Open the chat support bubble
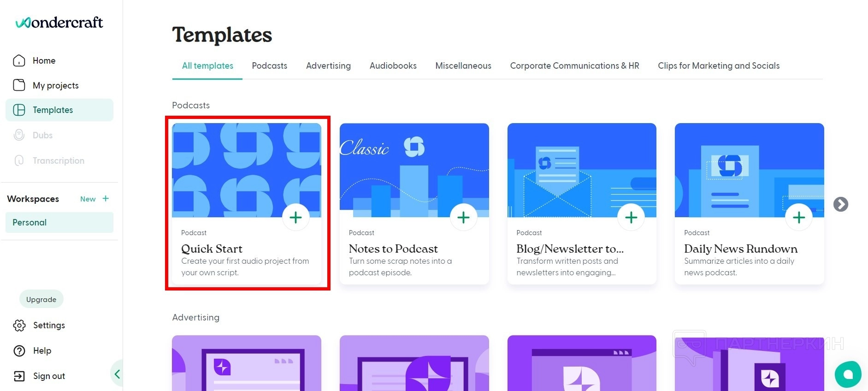The width and height of the screenshot is (868, 391). [847, 374]
